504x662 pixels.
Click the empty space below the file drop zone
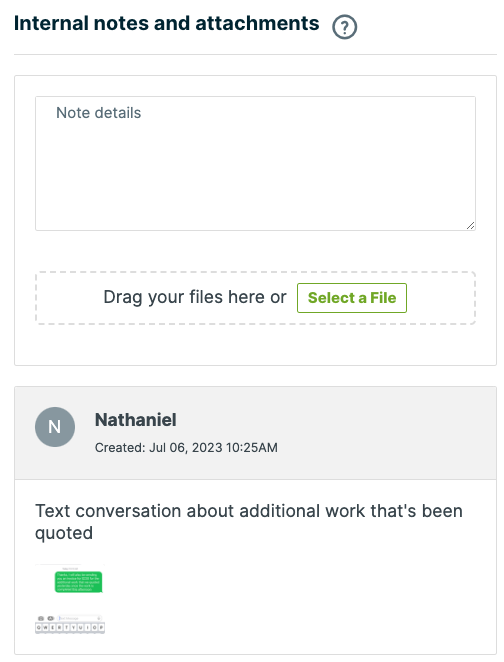(x=255, y=344)
